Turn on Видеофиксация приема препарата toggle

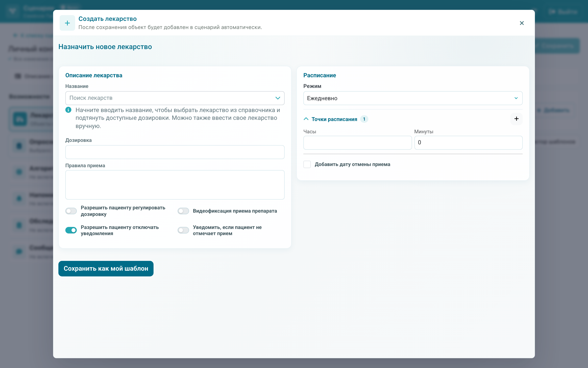pyautogui.click(x=183, y=211)
